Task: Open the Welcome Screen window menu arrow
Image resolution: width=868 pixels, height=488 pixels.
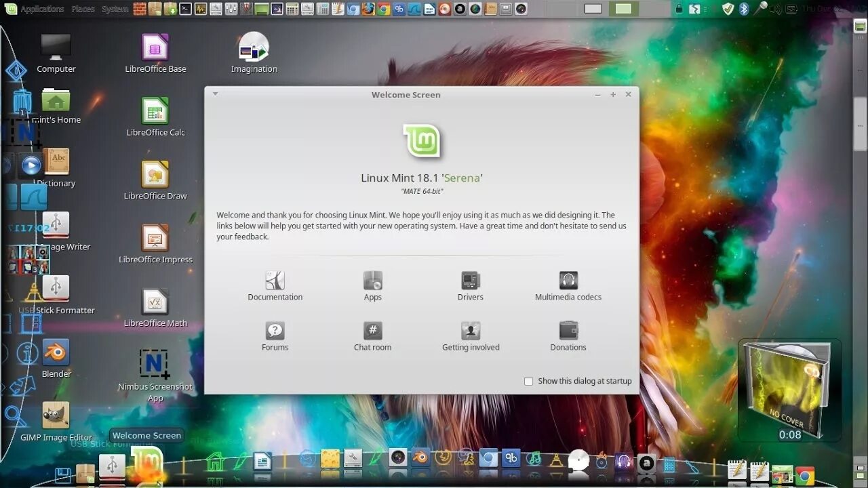Action: [215, 94]
